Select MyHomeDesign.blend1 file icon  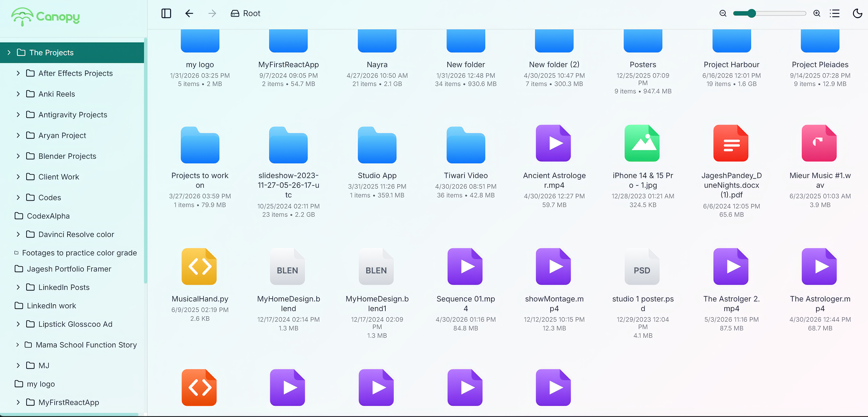tap(376, 267)
